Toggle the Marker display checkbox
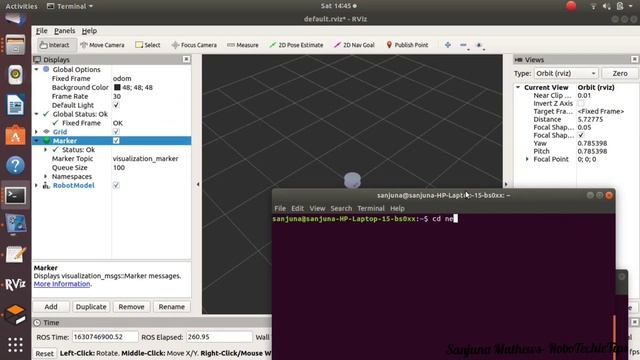This screenshot has height=360, width=640. coord(116,140)
